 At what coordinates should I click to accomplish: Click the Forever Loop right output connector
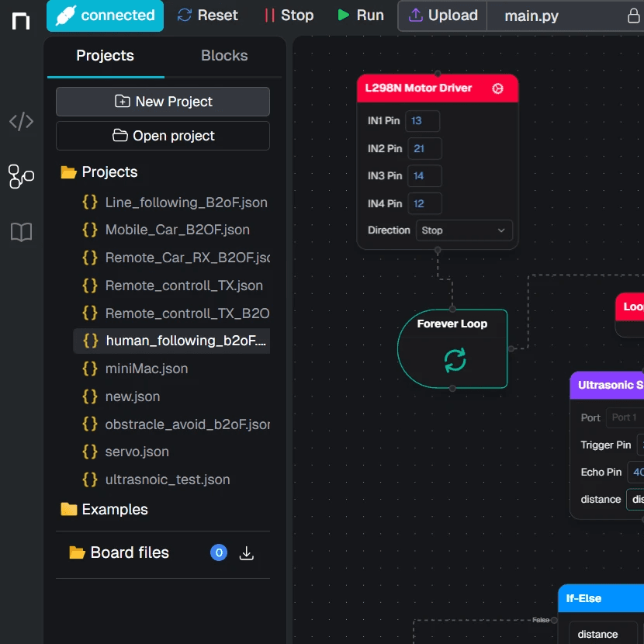[511, 348]
